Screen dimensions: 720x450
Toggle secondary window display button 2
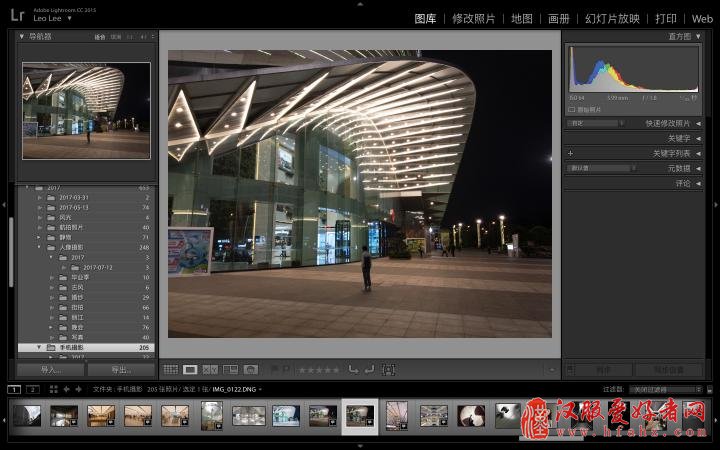[x=32, y=389]
